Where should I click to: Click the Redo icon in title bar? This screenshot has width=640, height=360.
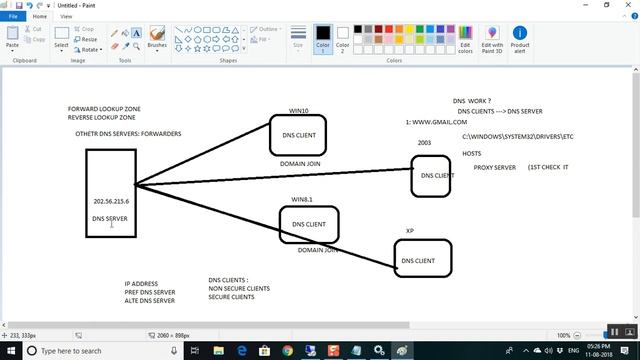(x=40, y=5)
